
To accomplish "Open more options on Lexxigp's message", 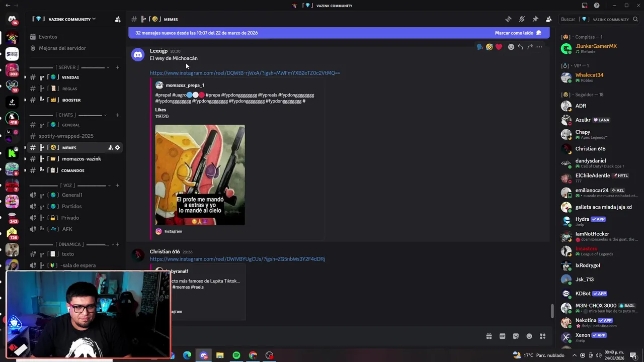I will coord(539,47).
